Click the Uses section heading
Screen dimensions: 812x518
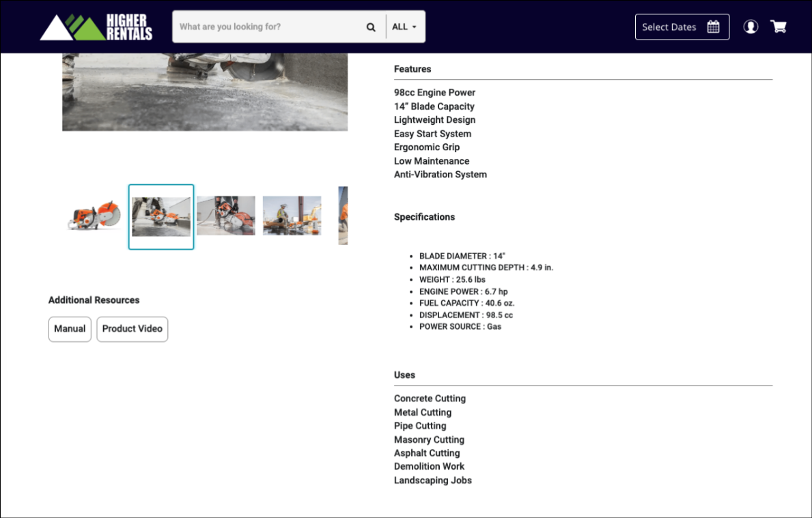click(404, 375)
